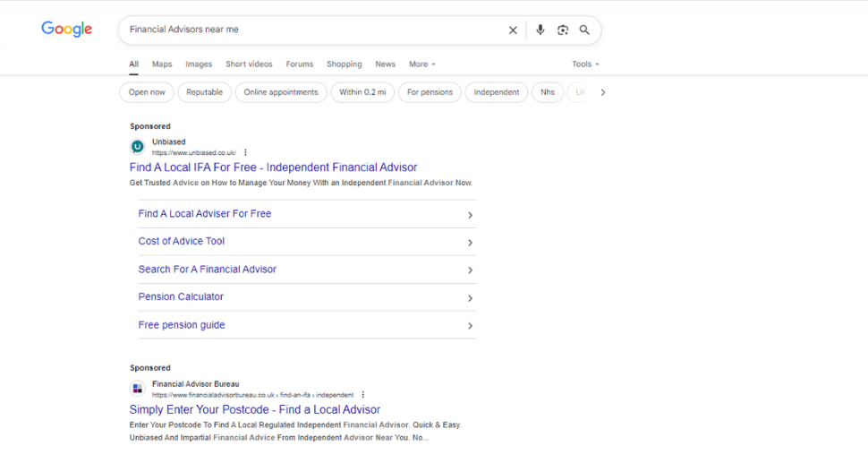Click the chevron beside Pension Calculator

click(470, 298)
